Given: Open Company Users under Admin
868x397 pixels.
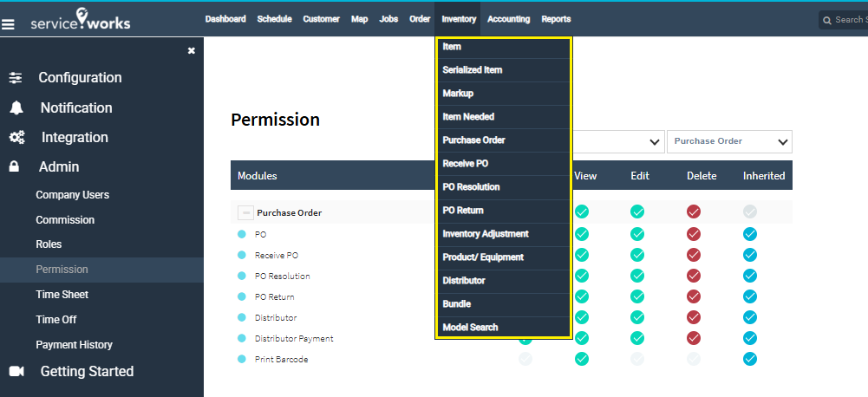Looking at the screenshot, I should point(70,195).
